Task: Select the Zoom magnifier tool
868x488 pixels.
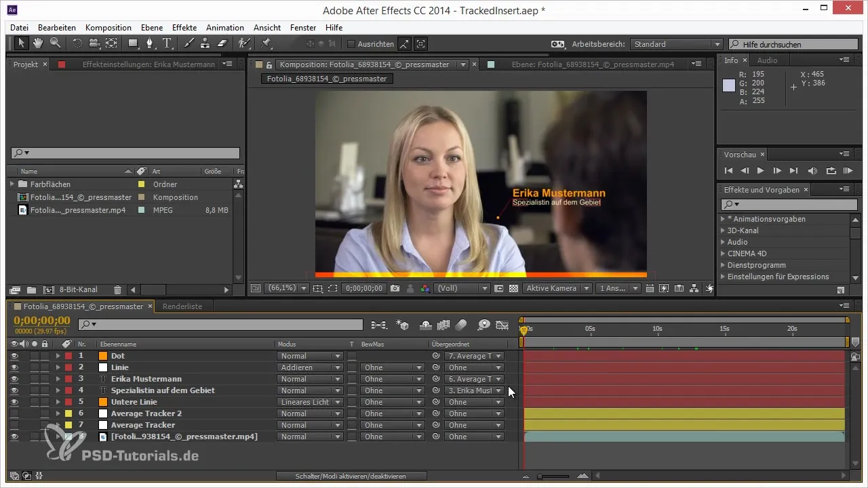Action: 55,43
